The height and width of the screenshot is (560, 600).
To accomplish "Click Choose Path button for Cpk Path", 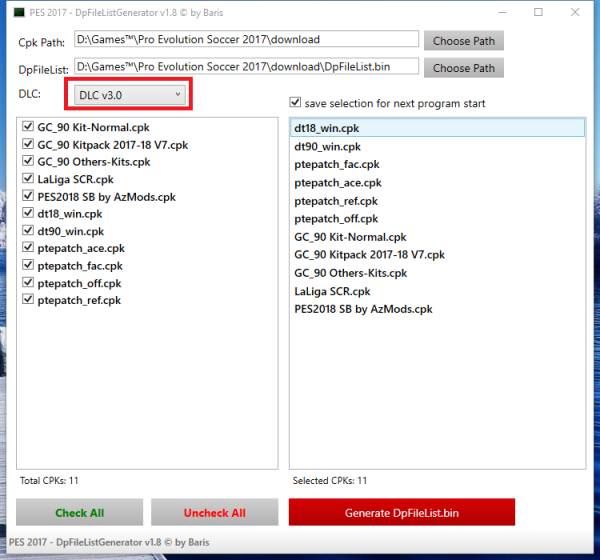I will click(x=463, y=41).
